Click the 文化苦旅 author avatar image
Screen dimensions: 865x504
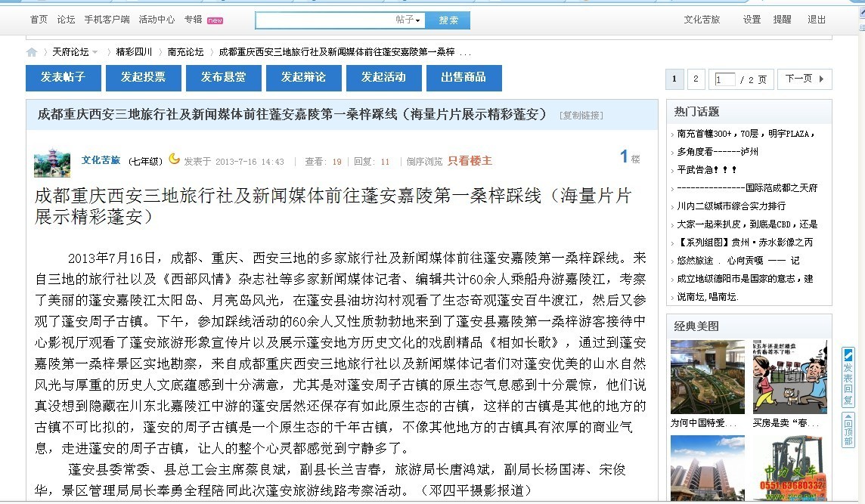(52, 162)
